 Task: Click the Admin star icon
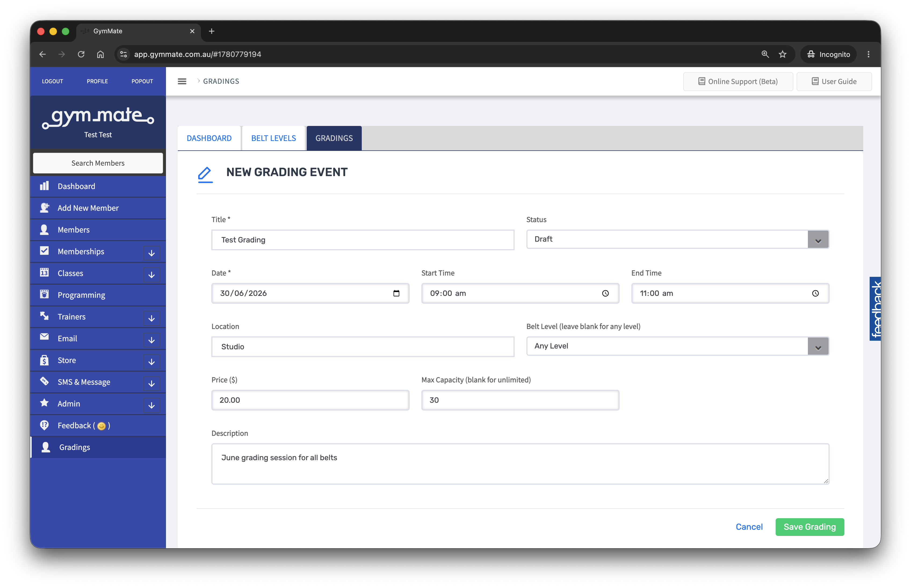pyautogui.click(x=44, y=403)
